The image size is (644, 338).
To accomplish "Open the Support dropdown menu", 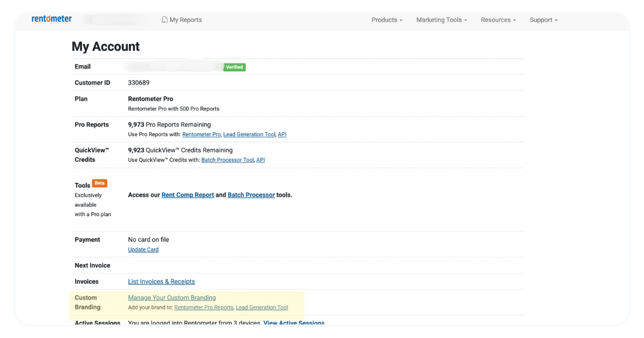I will [x=544, y=20].
